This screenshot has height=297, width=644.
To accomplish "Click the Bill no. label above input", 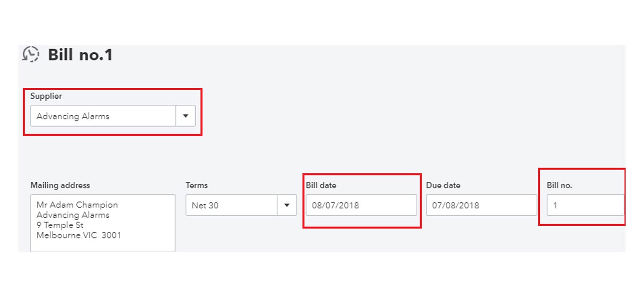I will pos(560,185).
